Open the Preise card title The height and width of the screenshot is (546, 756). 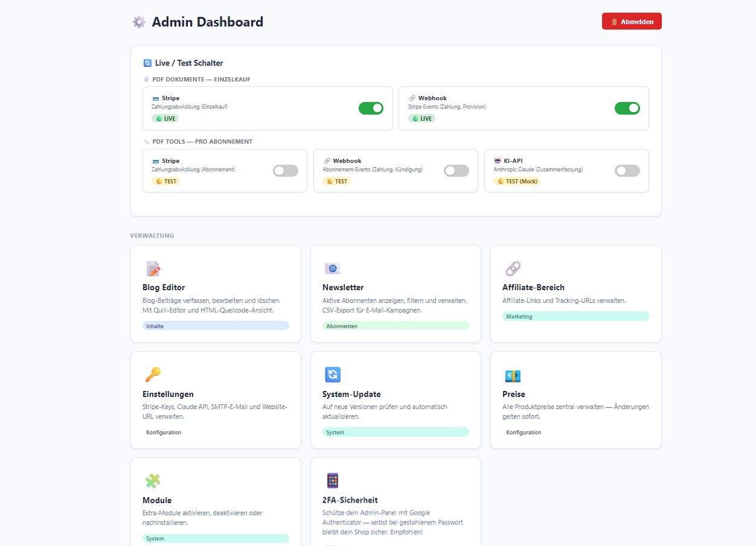click(x=514, y=394)
